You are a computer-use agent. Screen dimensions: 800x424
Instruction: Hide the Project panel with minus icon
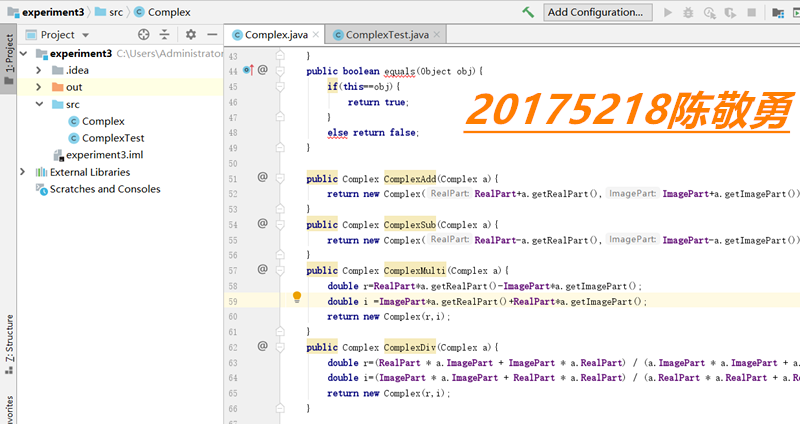[212, 35]
